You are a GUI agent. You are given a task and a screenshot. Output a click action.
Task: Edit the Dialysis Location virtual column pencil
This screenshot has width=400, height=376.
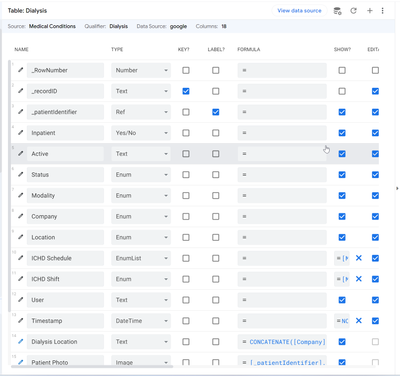(21, 341)
